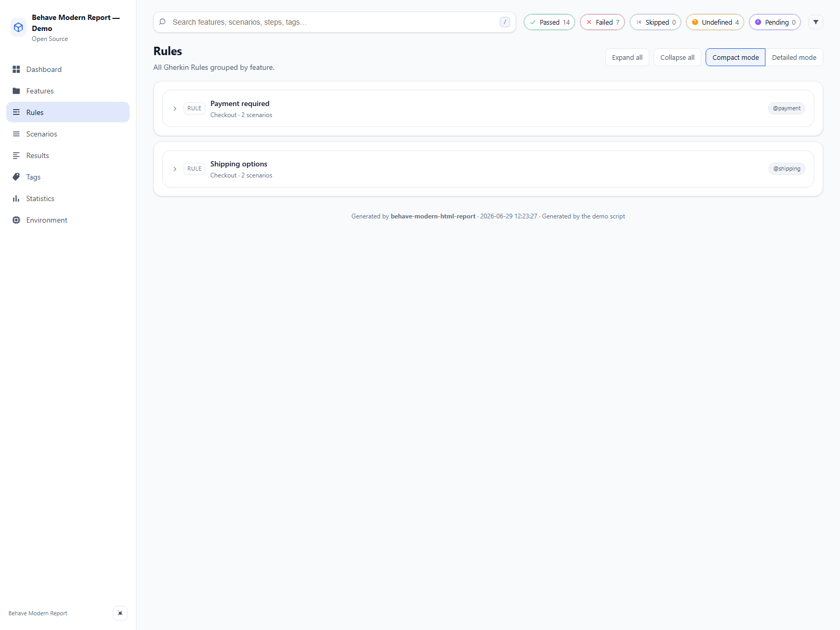Go to Rules in the sidebar

coord(68,112)
